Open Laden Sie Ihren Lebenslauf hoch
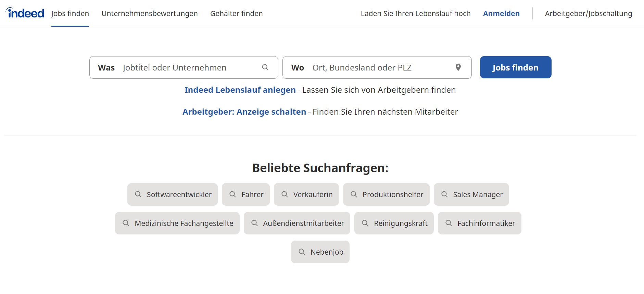The width and height of the screenshot is (644, 294). [416, 14]
